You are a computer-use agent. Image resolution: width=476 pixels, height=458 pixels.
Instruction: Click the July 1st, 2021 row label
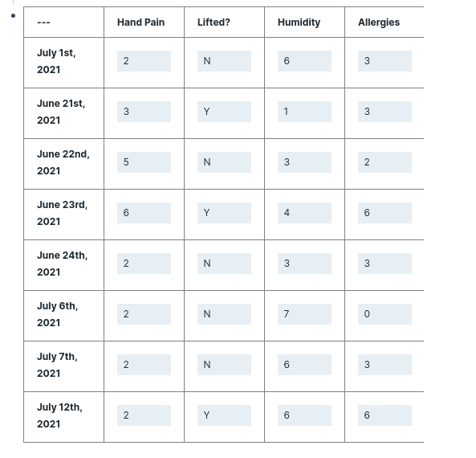click(56, 61)
